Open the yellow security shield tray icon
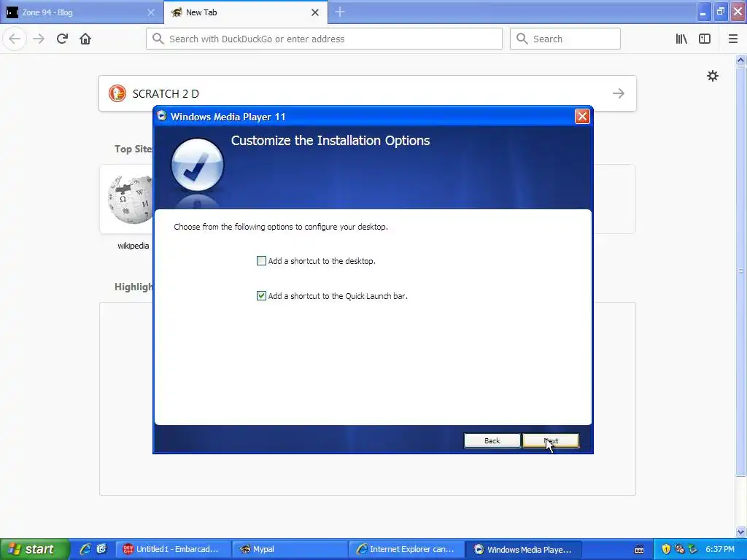This screenshot has height=560, width=747. [x=666, y=549]
